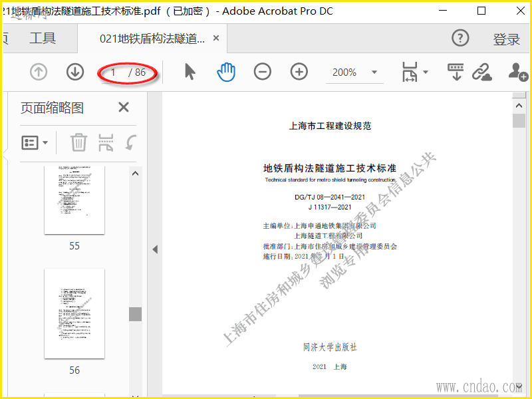Select the page 56 thumbnail

pyautogui.click(x=74, y=313)
